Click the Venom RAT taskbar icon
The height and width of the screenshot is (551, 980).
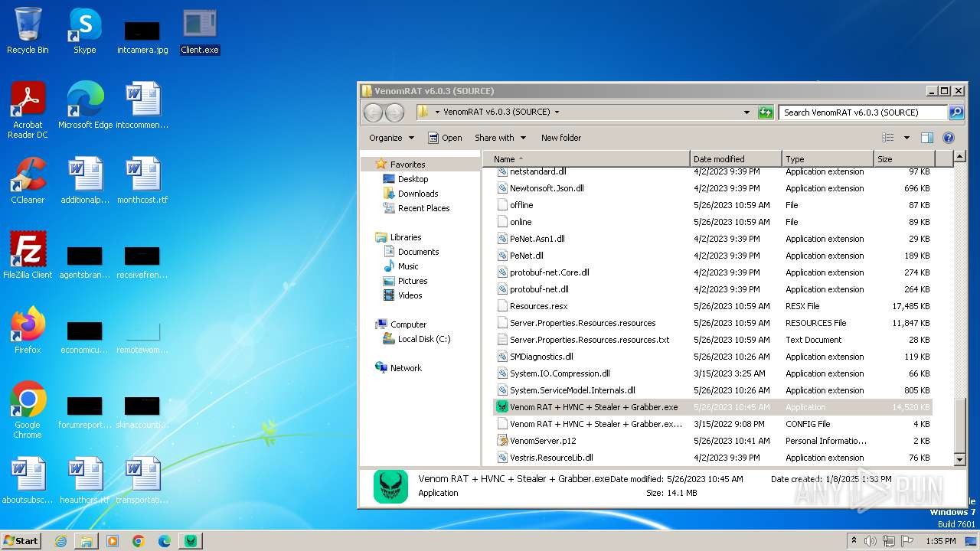click(191, 541)
